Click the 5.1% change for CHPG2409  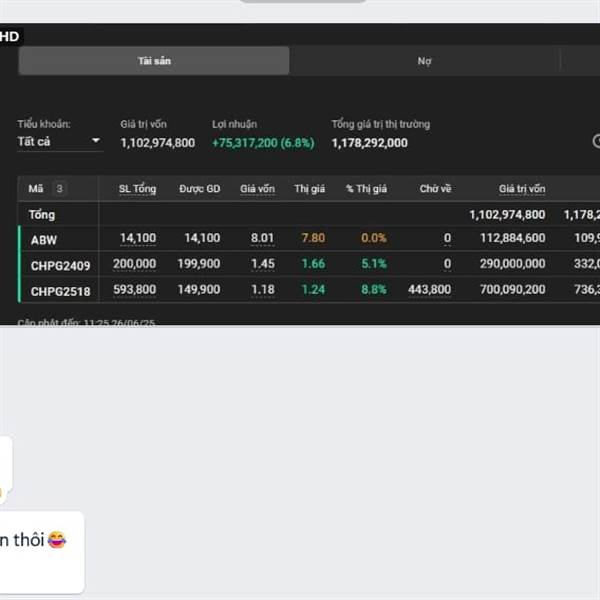(374, 264)
